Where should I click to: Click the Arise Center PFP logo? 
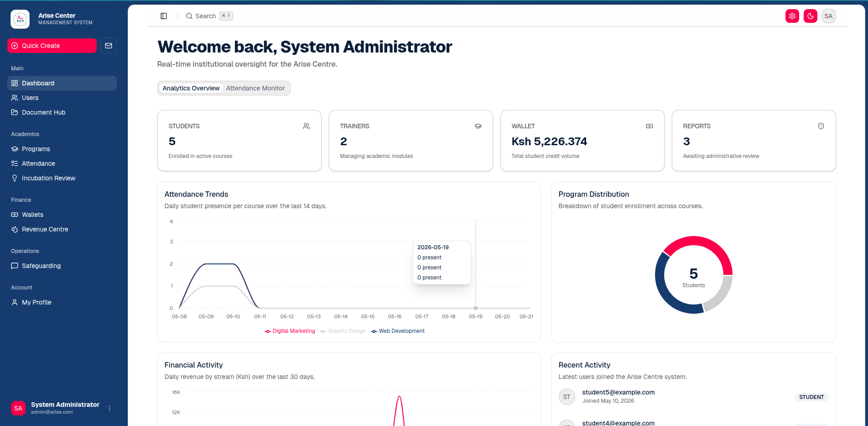pyautogui.click(x=20, y=19)
